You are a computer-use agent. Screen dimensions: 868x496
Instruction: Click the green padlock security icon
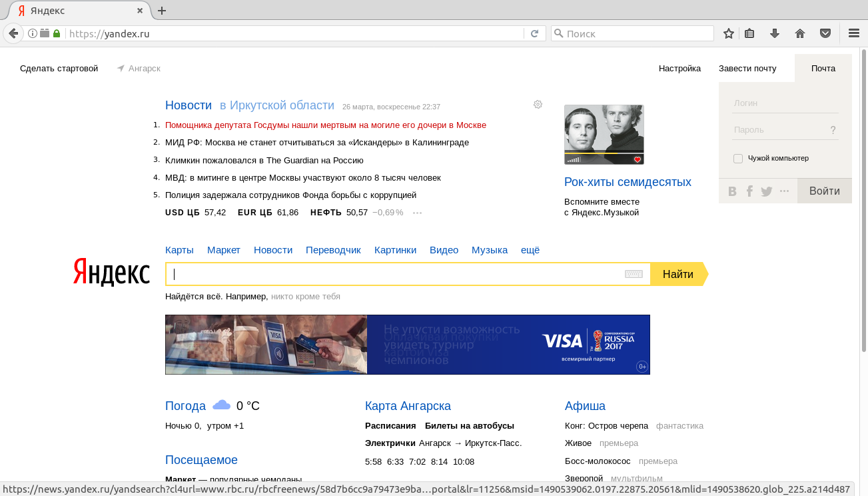57,33
